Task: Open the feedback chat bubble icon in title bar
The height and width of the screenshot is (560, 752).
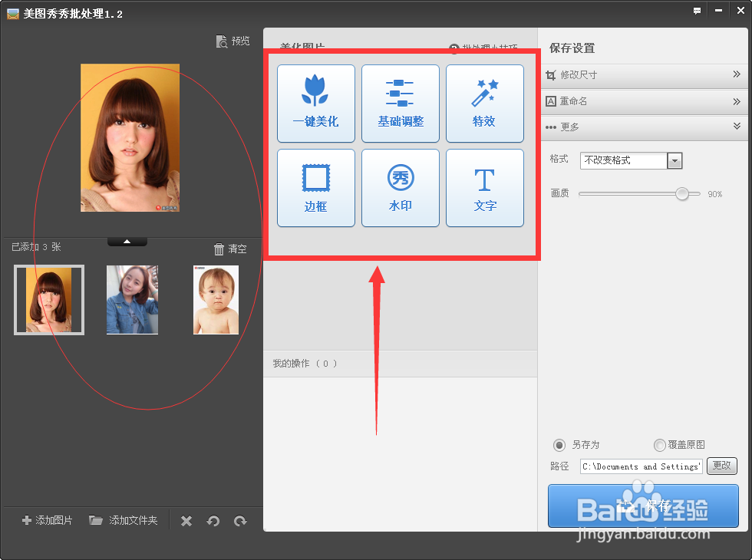Action: (x=697, y=11)
